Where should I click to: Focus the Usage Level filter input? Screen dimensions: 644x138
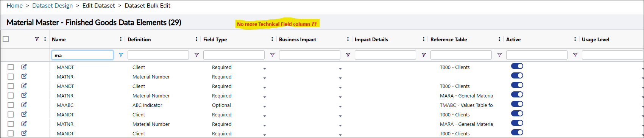613,55
